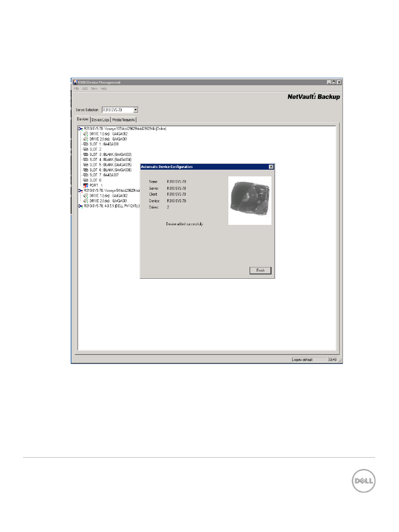Click the 10:48 time in the status bar
Screen dimensions: 399x532
coord(332,360)
